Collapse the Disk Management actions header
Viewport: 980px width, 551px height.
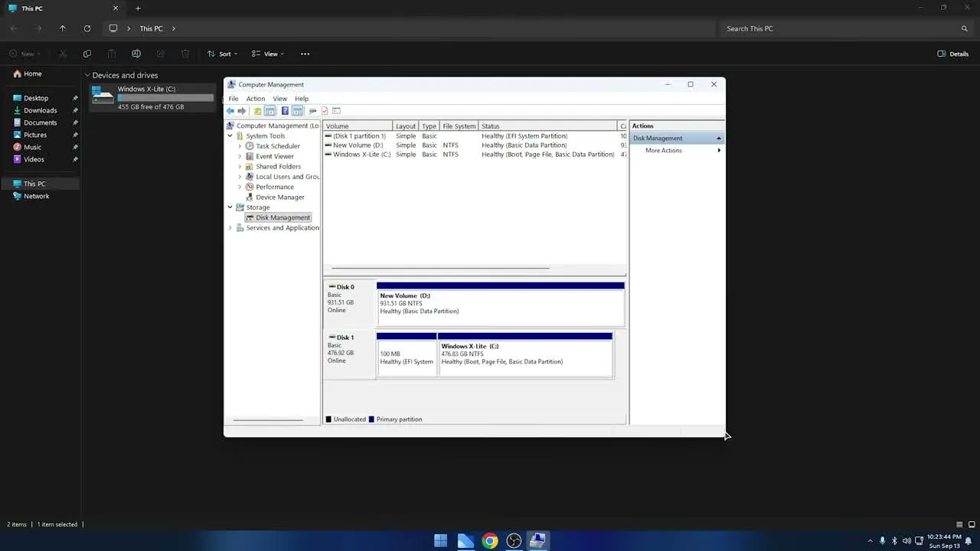pos(718,139)
